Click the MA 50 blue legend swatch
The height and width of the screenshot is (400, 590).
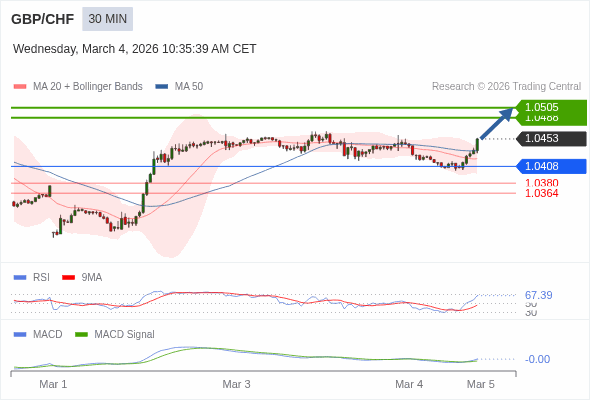[162, 87]
